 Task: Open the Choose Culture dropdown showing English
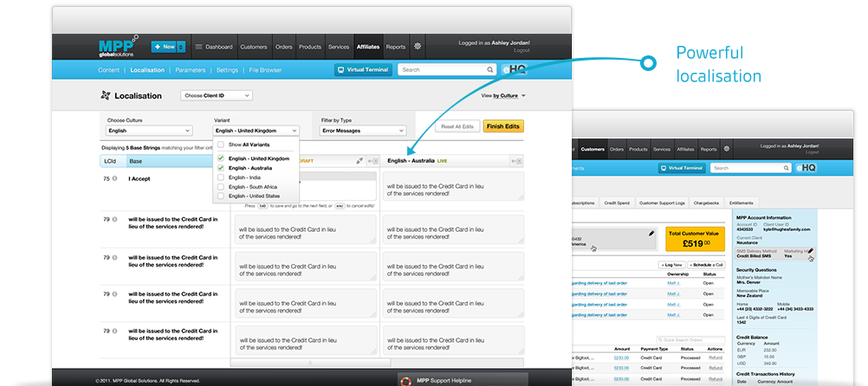(149, 131)
